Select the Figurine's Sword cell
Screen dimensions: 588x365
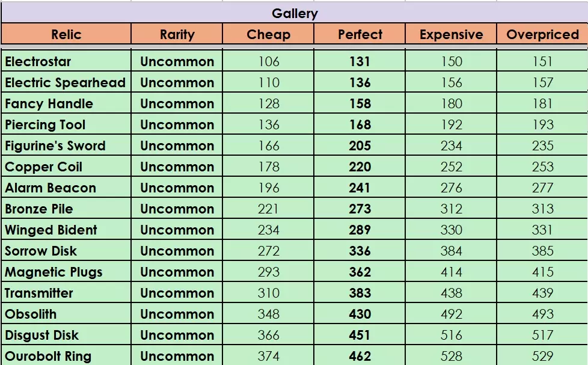[55, 146]
